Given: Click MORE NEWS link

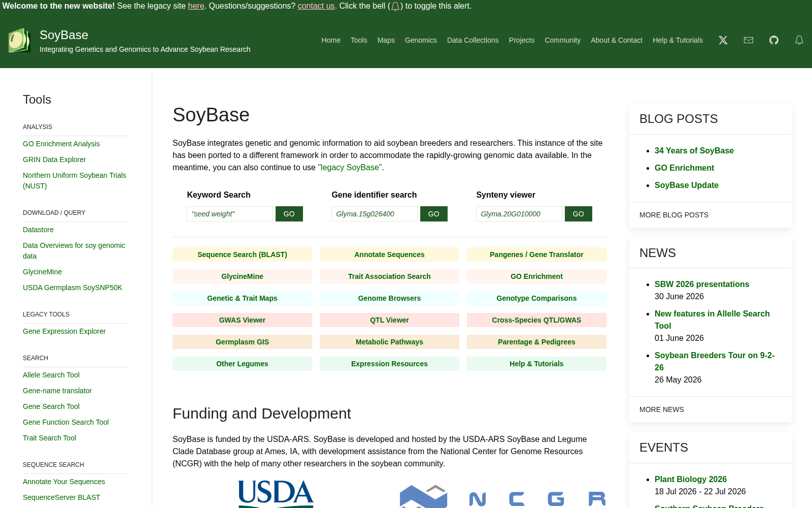Looking at the screenshot, I should coord(662,409).
